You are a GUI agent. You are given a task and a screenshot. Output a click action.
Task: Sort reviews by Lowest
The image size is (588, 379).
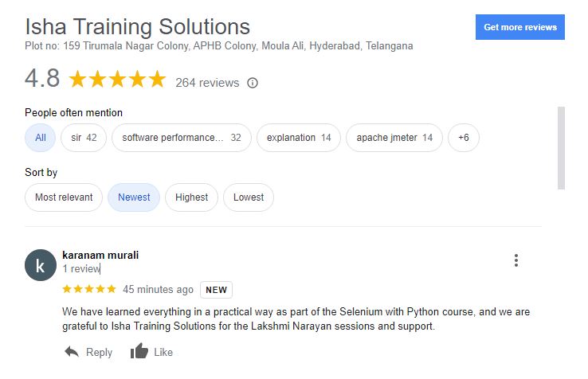click(249, 197)
